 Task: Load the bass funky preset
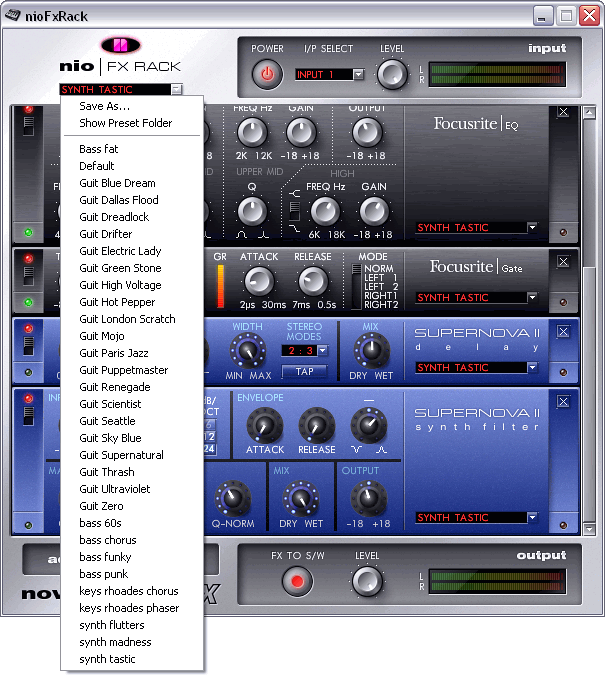pos(132,557)
